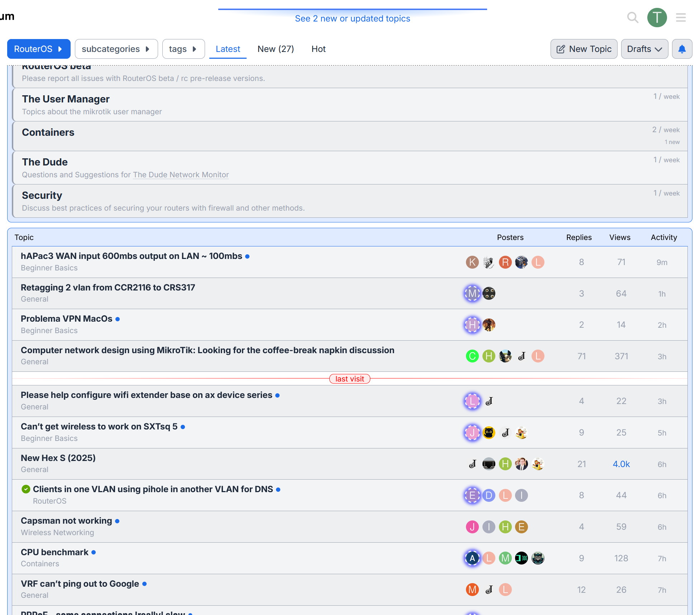
Task: Switch to the New (27) tab
Action: (x=275, y=49)
